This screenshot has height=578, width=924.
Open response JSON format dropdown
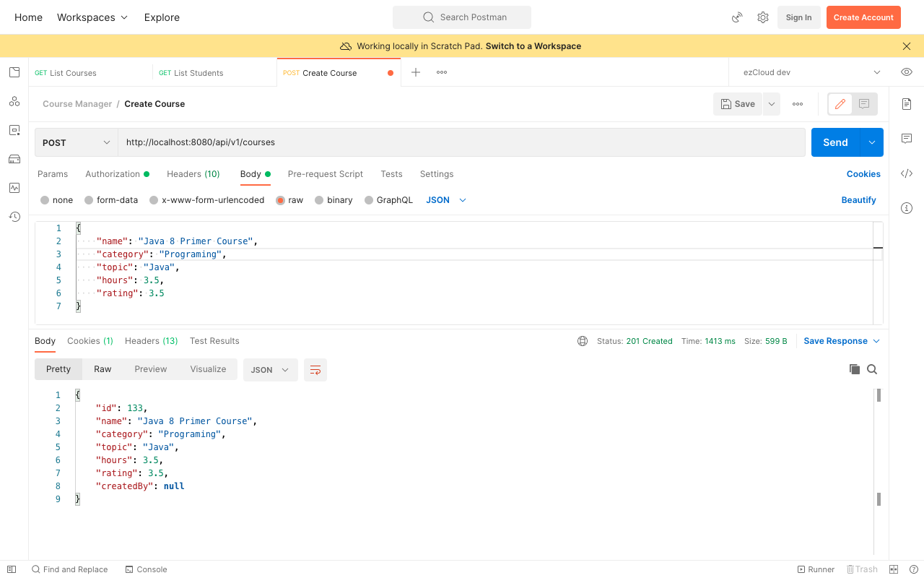click(270, 370)
